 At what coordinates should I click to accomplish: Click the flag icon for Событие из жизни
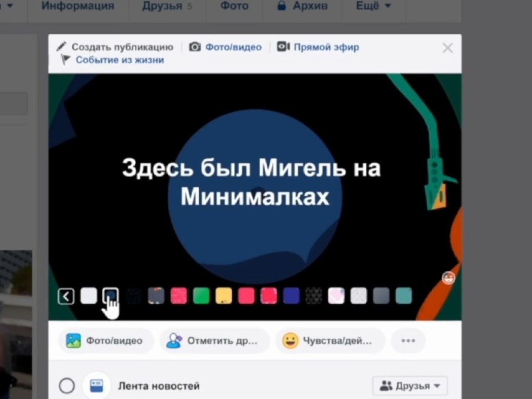[x=65, y=60]
